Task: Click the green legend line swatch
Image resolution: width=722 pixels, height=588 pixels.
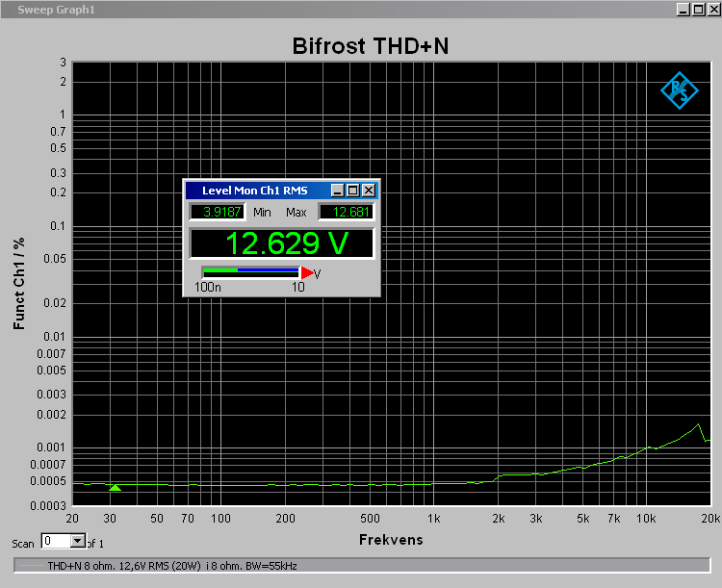Action: coord(32,566)
